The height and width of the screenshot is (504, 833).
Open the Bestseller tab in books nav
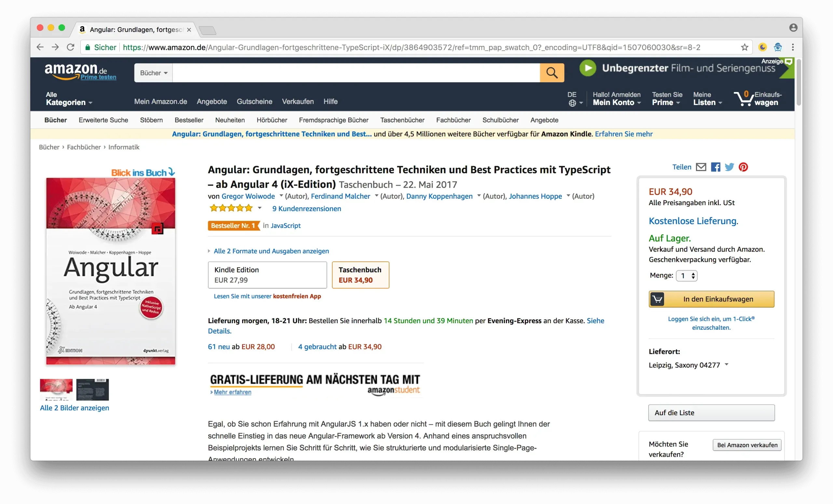(189, 120)
